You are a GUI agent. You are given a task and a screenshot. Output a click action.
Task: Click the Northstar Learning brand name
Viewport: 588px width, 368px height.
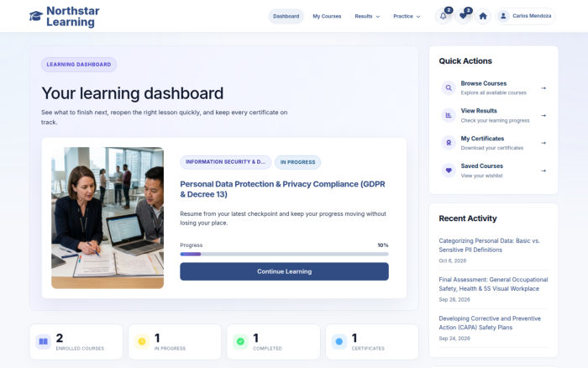point(73,16)
